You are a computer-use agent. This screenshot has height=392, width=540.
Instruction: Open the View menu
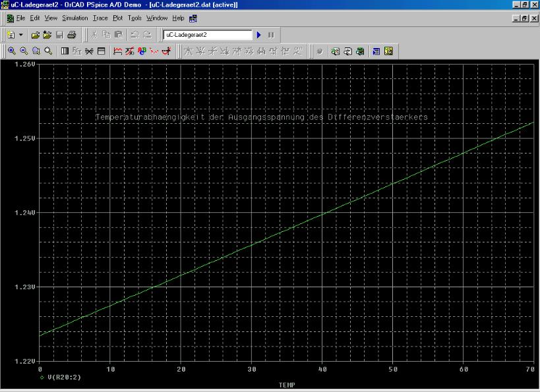coord(51,18)
